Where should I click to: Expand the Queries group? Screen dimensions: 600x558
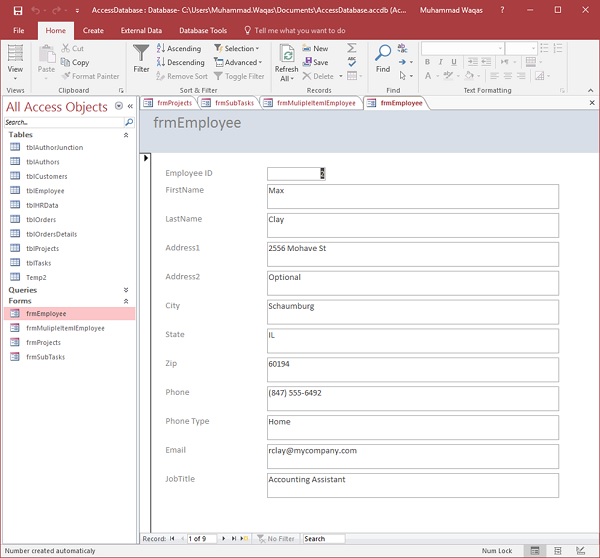126,290
